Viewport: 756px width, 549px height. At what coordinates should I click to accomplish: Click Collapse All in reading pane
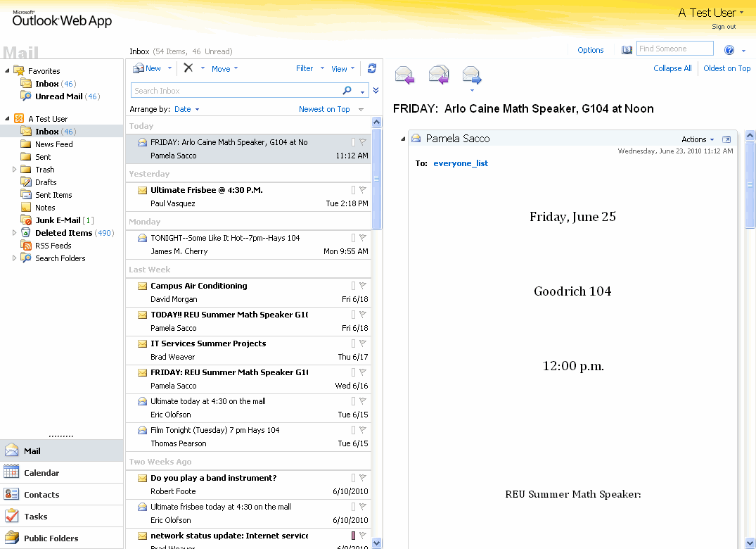[x=672, y=68]
